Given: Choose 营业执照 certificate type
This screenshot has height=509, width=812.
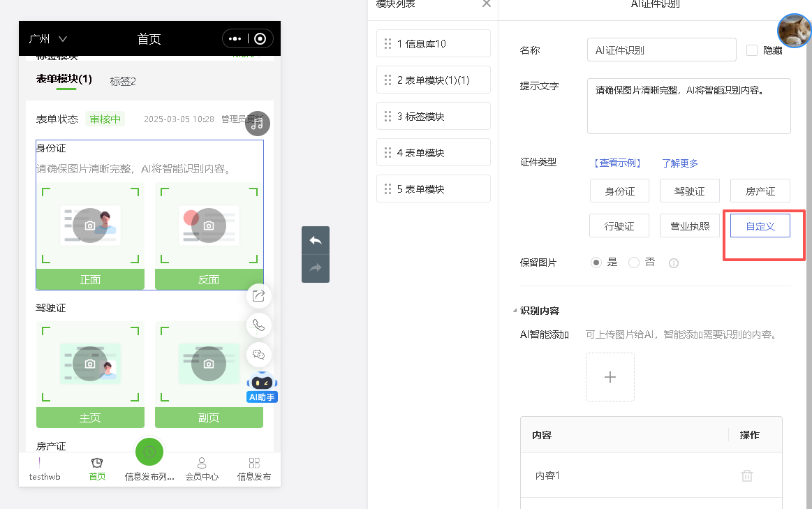Looking at the screenshot, I should [x=690, y=226].
